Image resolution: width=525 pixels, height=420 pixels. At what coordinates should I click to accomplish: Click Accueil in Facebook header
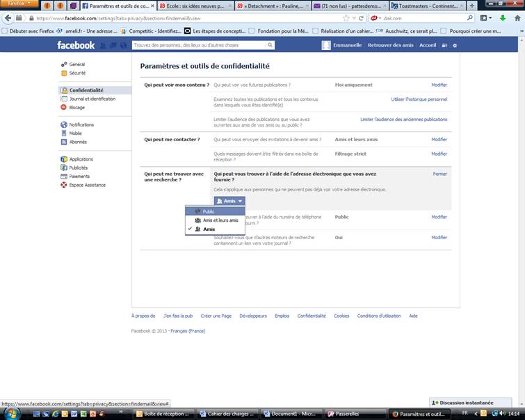428,45
